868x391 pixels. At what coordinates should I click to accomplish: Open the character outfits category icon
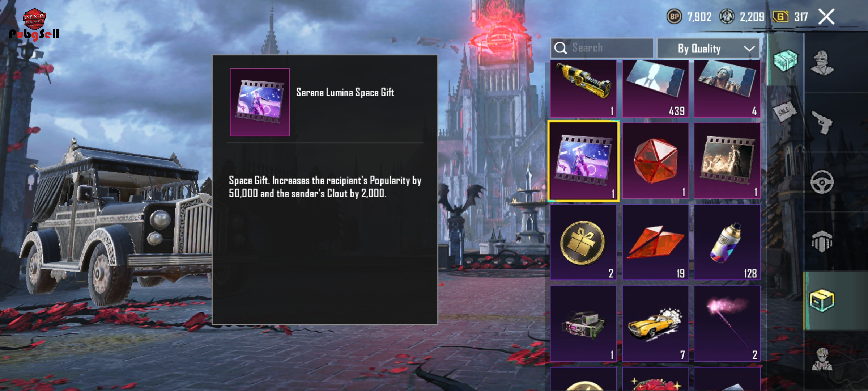(822, 63)
